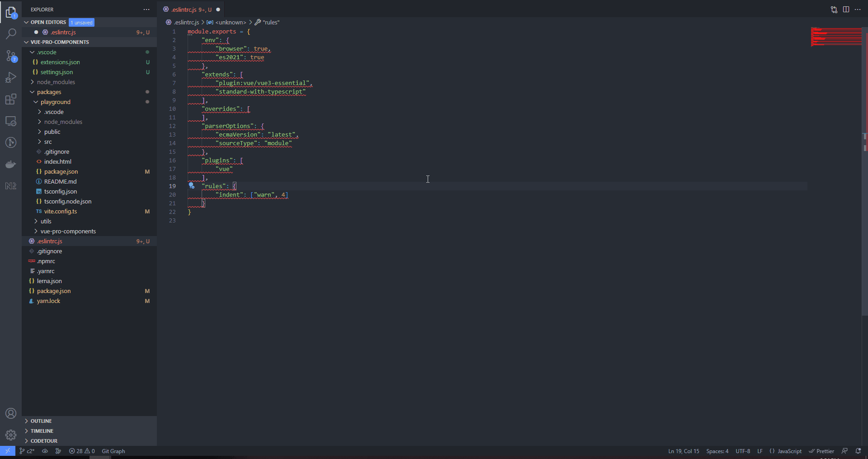
Task: Click the editor minimap
Action: pos(836,37)
